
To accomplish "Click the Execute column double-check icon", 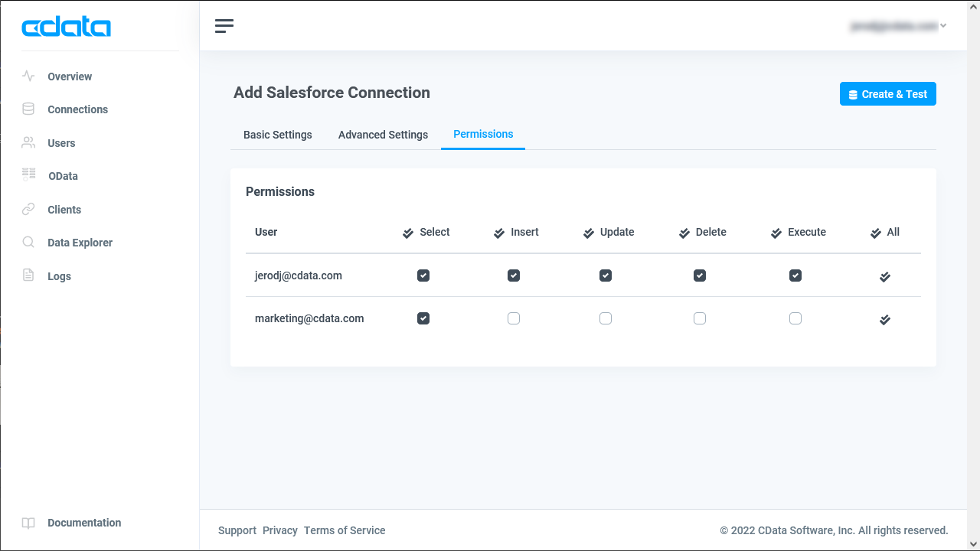I will [776, 233].
